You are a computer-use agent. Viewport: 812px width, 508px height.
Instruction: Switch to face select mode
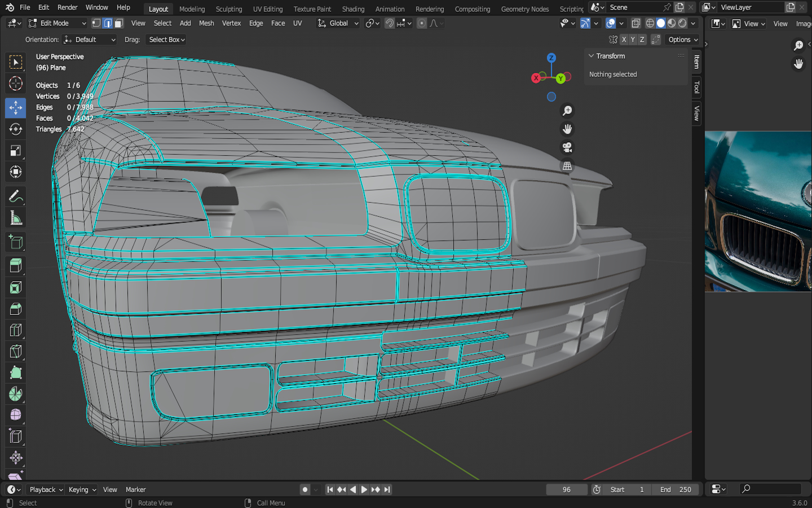(x=119, y=23)
